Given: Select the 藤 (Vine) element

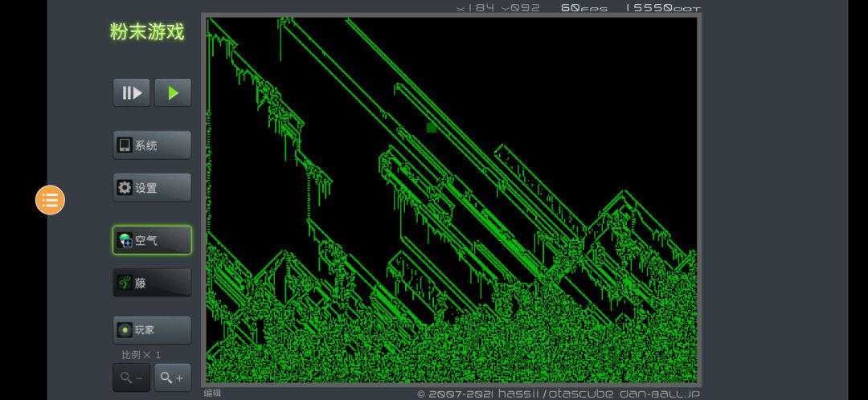Looking at the screenshot, I should [152, 283].
